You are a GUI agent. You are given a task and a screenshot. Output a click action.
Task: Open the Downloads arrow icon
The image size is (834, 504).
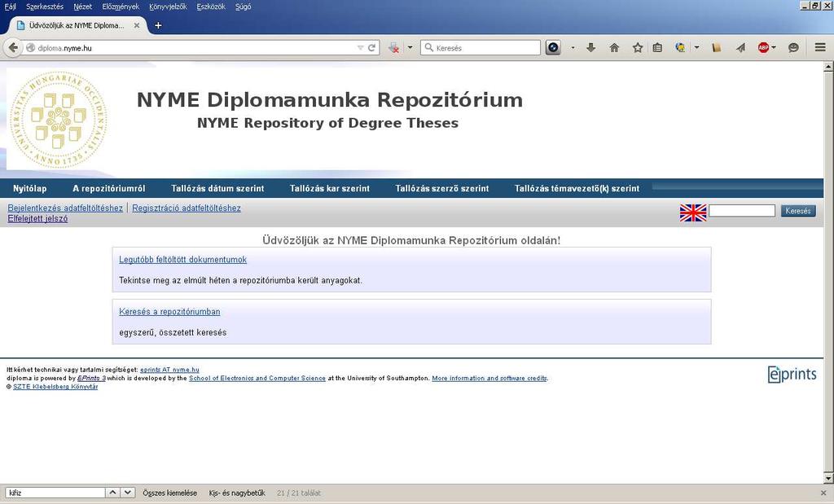(591, 48)
